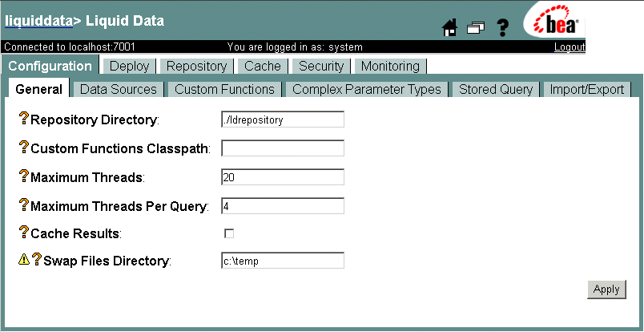644x332 pixels.
Task: Focus the Custom Functions Classpath field
Action: pos(283,148)
